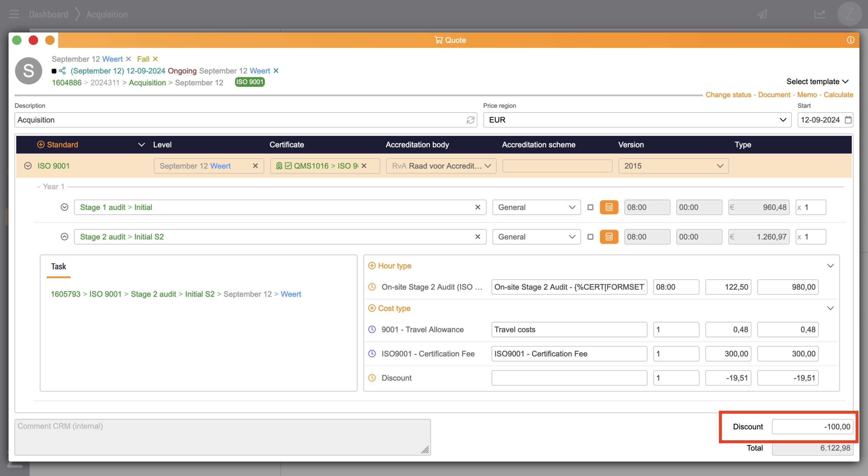
Task: Click the orange calculator icon for Stage 1 audit
Action: coord(609,207)
